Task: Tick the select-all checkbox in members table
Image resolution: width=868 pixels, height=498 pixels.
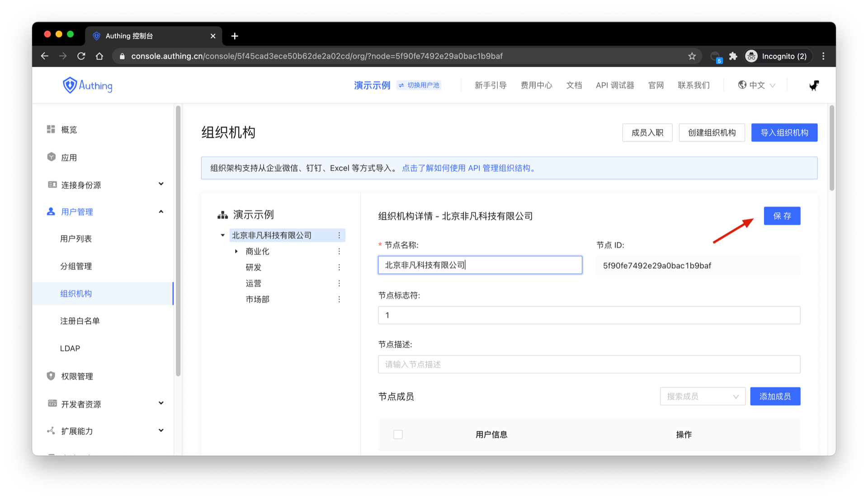Action: (398, 434)
